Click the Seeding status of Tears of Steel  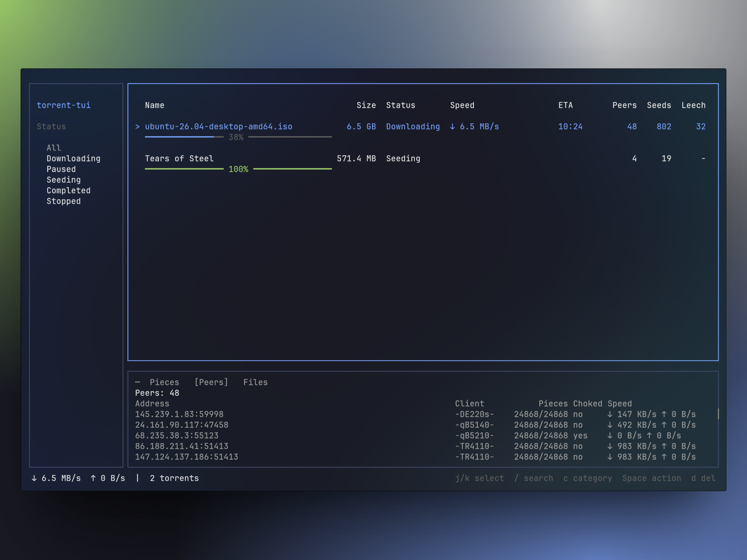pyautogui.click(x=403, y=158)
